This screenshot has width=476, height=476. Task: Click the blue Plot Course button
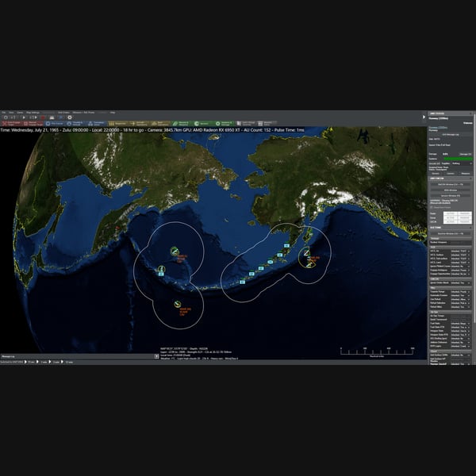pos(54,124)
